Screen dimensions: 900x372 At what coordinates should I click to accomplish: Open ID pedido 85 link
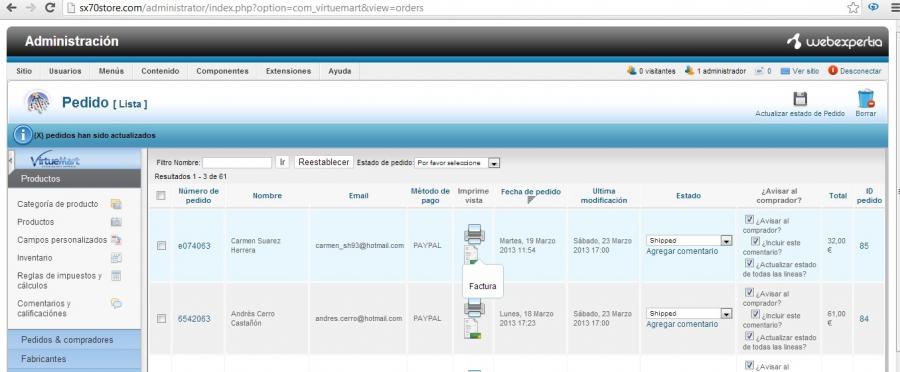864,246
